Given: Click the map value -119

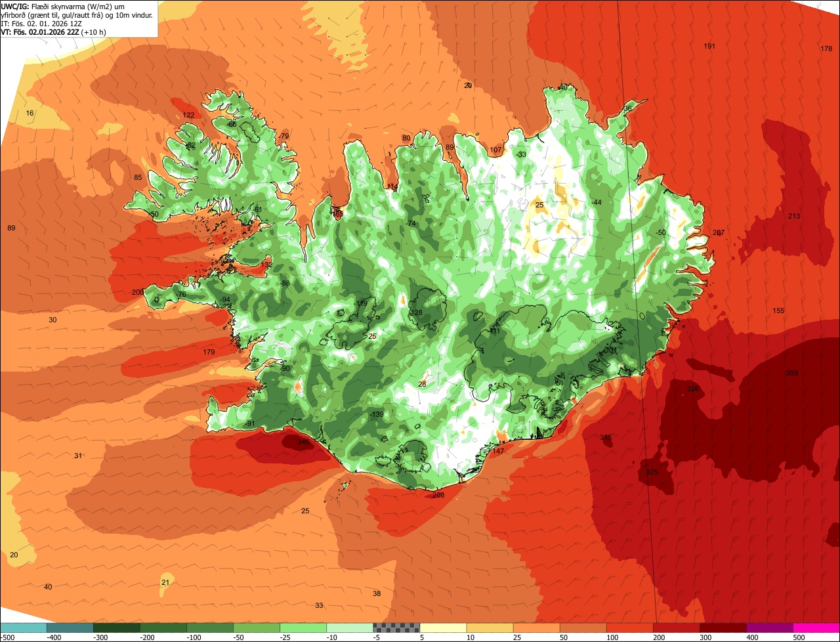Looking at the screenshot, I should pos(361,303).
